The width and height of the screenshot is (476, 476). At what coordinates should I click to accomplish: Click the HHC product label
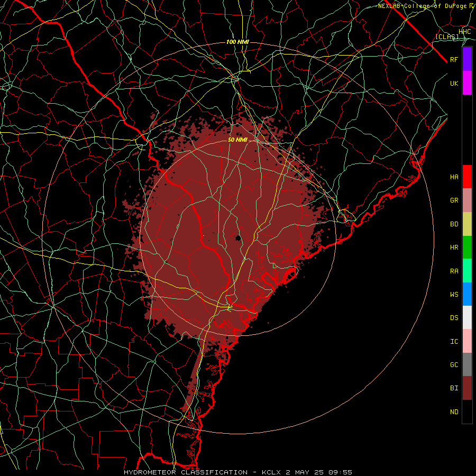465,32
